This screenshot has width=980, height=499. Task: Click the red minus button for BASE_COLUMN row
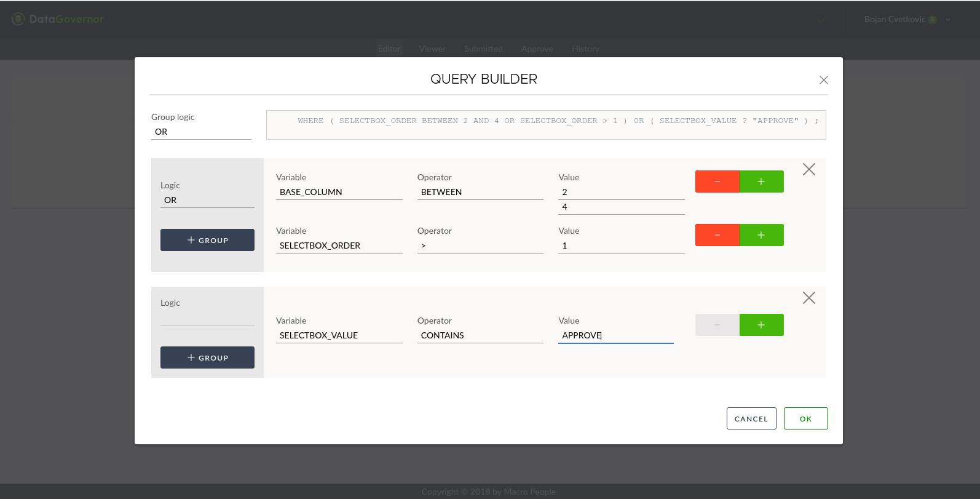pyautogui.click(x=717, y=182)
